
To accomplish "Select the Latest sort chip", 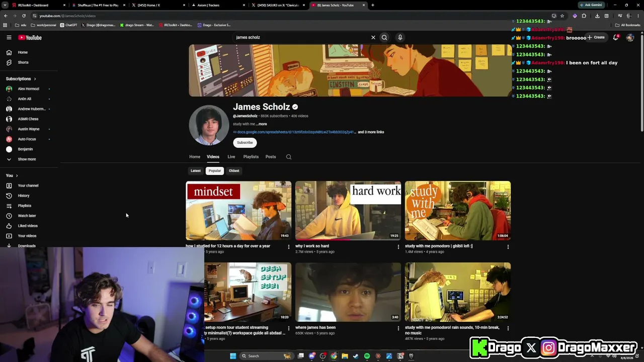I will 196,171.
